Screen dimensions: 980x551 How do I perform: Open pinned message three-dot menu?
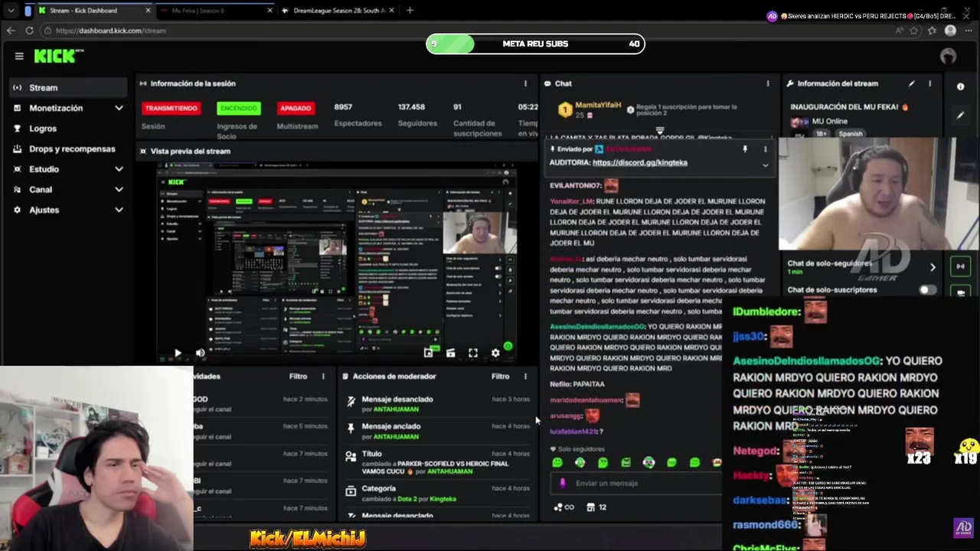pos(765,149)
